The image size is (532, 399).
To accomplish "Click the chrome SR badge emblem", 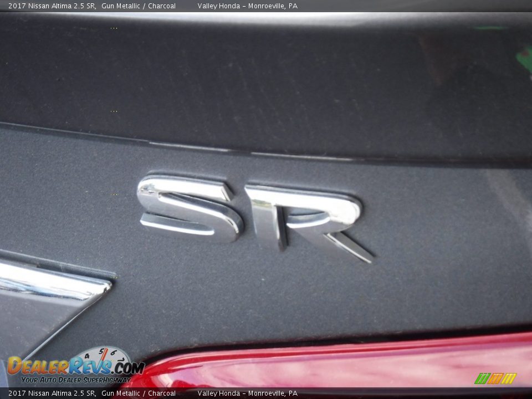I will [x=255, y=219].
